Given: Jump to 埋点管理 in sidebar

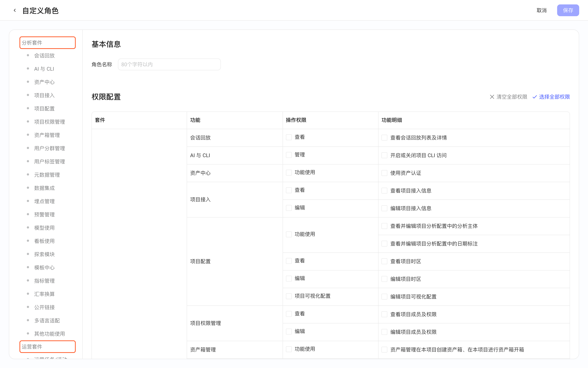Looking at the screenshot, I should tap(44, 201).
